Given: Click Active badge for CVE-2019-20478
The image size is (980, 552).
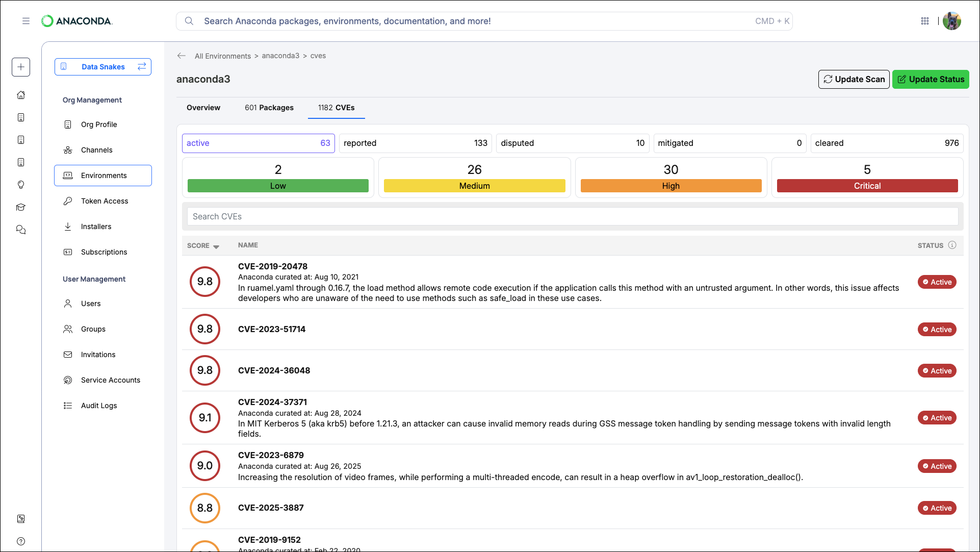Looking at the screenshot, I should click(x=937, y=282).
